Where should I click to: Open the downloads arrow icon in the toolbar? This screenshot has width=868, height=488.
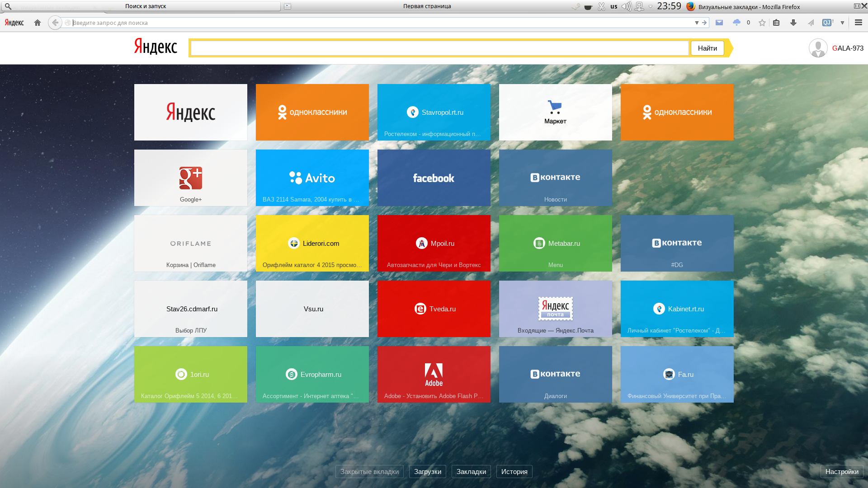(x=793, y=23)
